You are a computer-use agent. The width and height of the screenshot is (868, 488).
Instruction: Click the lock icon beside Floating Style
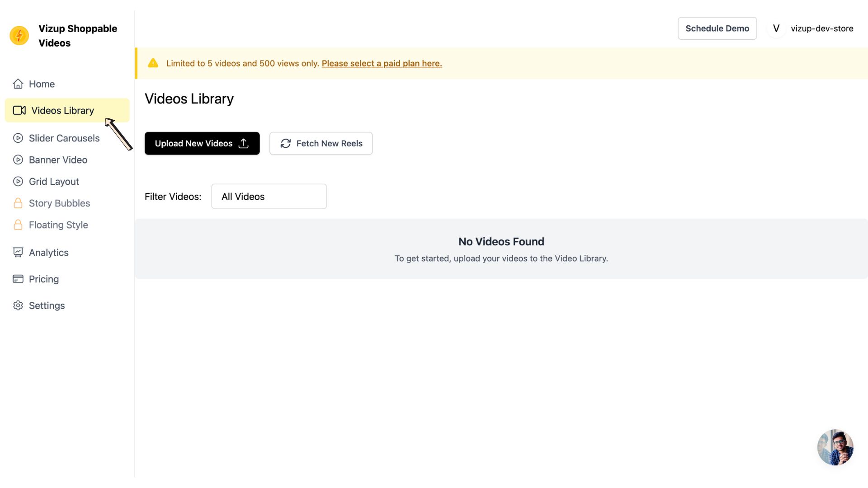(x=18, y=225)
